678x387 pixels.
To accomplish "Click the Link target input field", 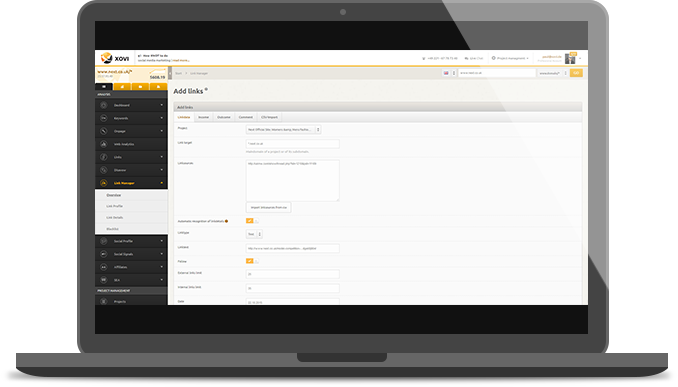I will (x=293, y=144).
